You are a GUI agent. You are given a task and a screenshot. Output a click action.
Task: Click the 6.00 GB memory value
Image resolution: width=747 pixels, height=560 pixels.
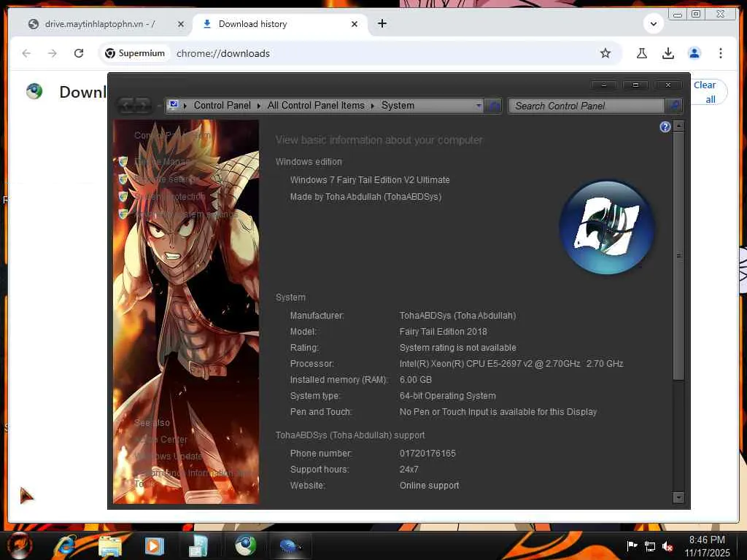tap(415, 379)
